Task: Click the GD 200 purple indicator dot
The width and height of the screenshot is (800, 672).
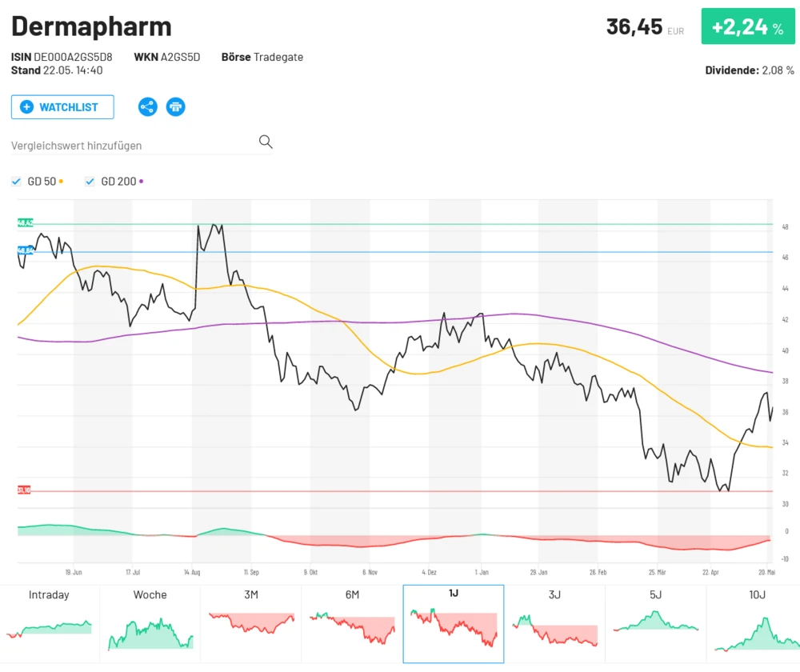Action: 141,181
